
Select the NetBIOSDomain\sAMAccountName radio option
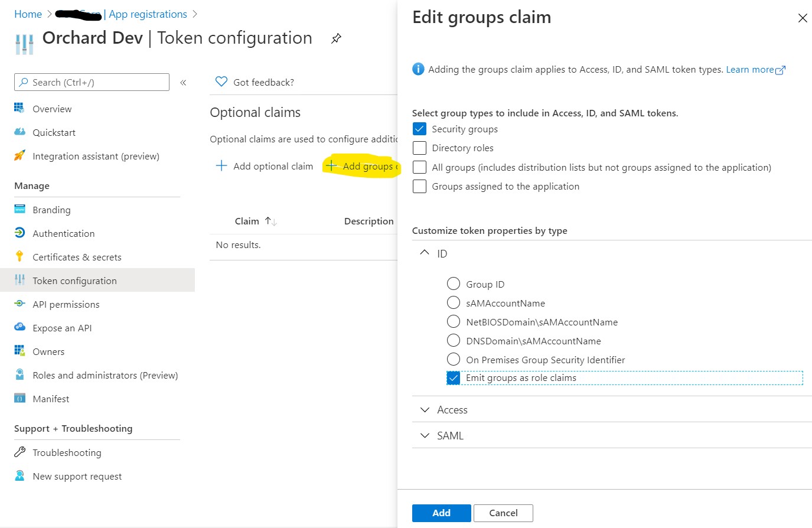pos(454,322)
